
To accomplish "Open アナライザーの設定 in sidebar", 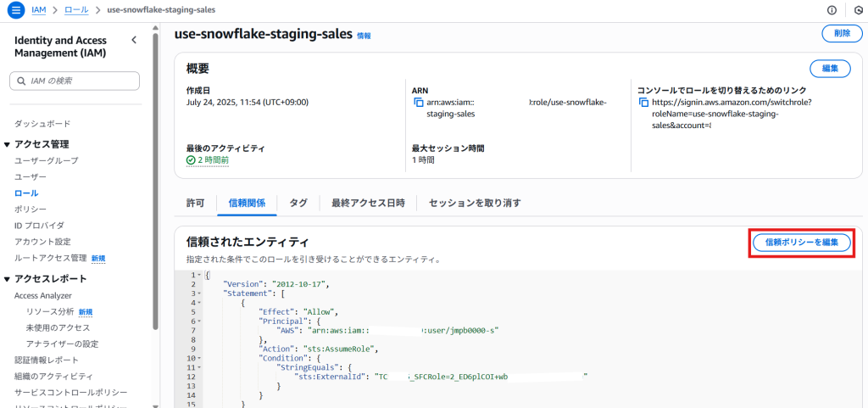I will click(x=62, y=344).
